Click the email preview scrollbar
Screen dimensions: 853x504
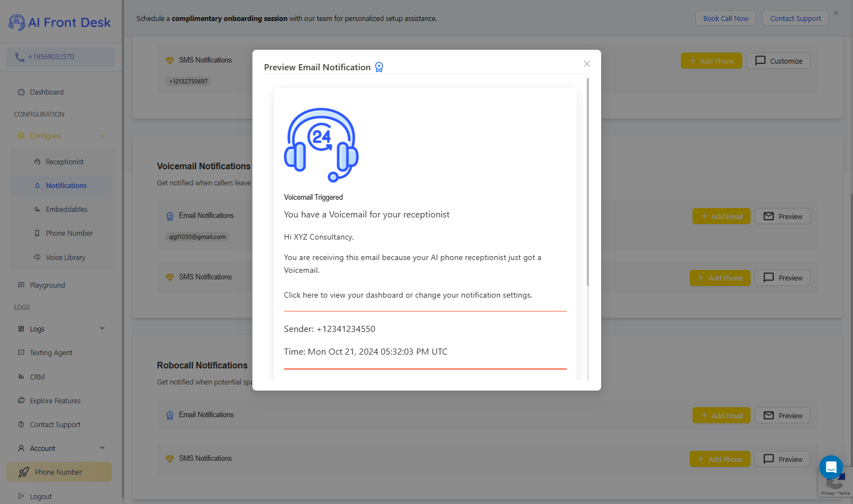(587, 183)
